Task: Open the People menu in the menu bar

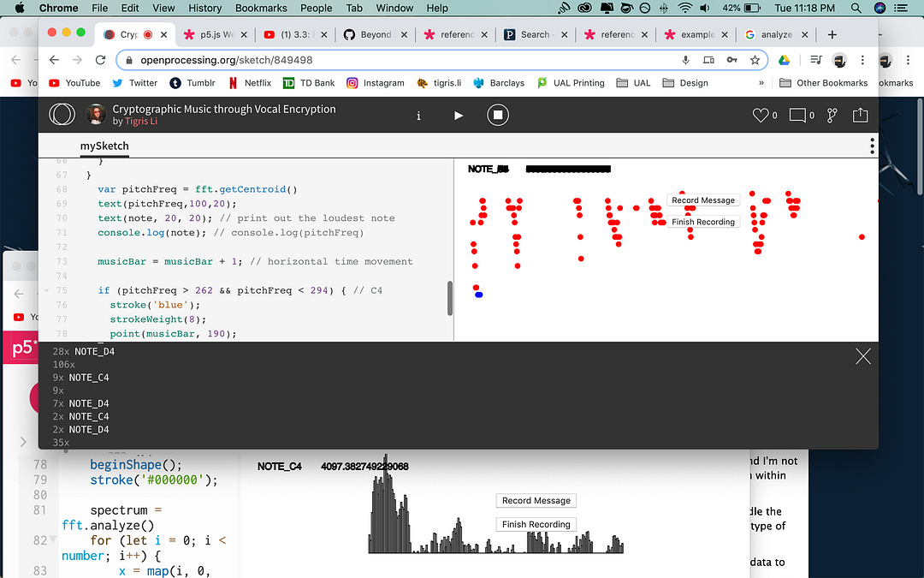Action: pyautogui.click(x=316, y=8)
